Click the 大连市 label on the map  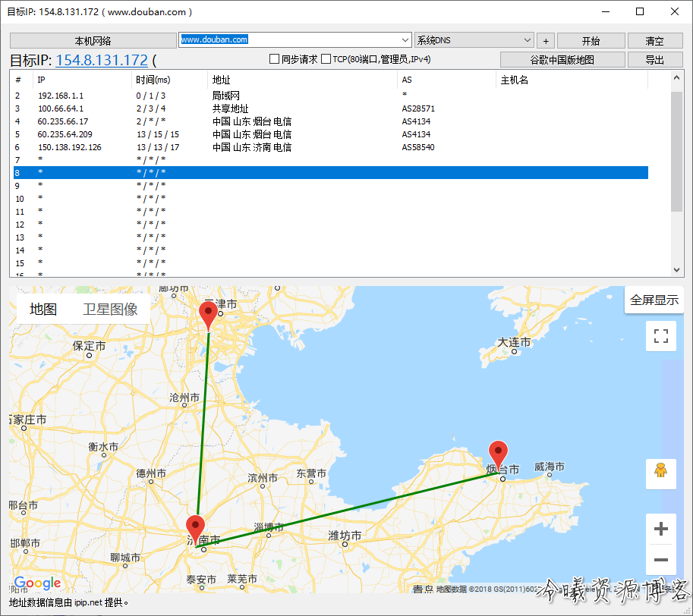click(x=514, y=342)
